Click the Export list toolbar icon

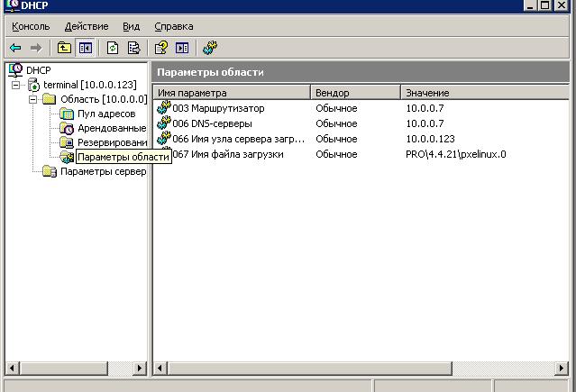133,48
